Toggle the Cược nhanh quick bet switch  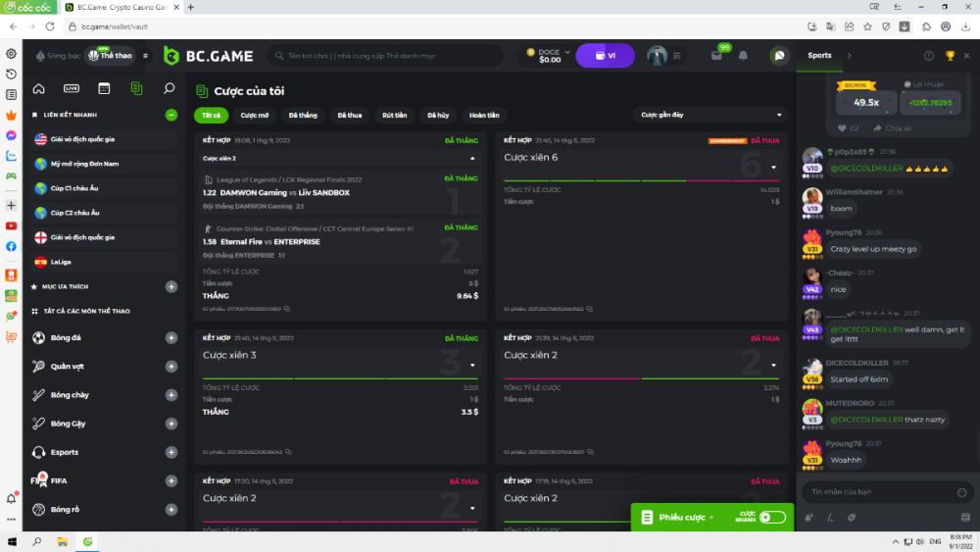coord(771,517)
